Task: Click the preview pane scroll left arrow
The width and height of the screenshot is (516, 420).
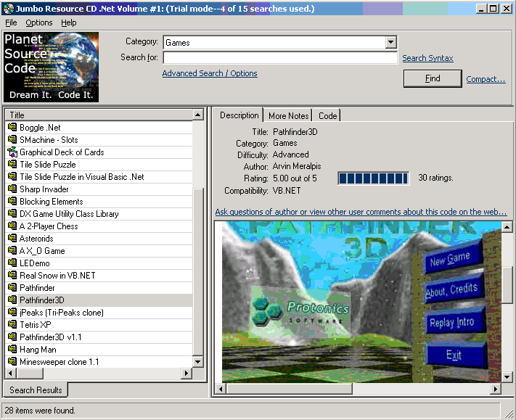Action: tap(221, 389)
